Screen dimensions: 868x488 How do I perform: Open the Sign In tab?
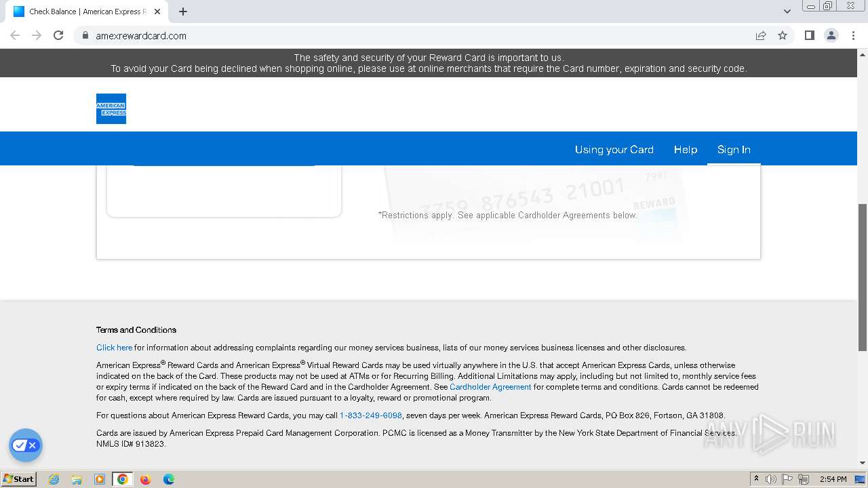(x=734, y=149)
